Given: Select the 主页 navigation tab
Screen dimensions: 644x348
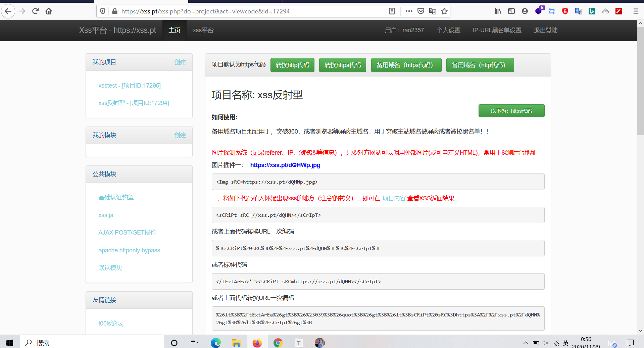Looking at the screenshot, I should (175, 30).
